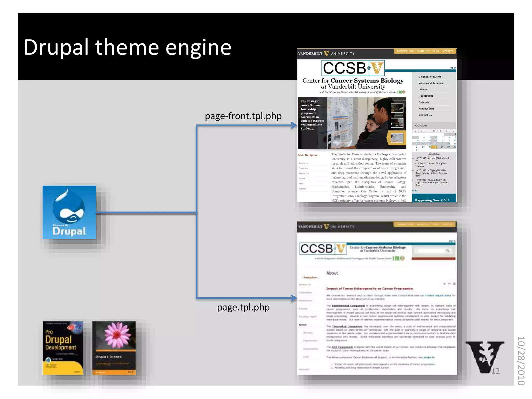Click the slideshow down arrow chevron
532x399 pixels.
click(397, 147)
